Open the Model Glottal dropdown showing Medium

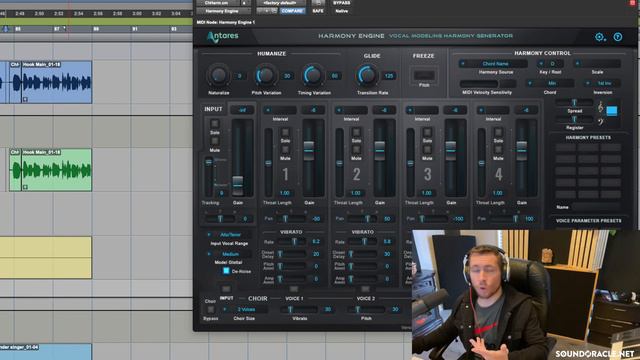tap(229, 254)
